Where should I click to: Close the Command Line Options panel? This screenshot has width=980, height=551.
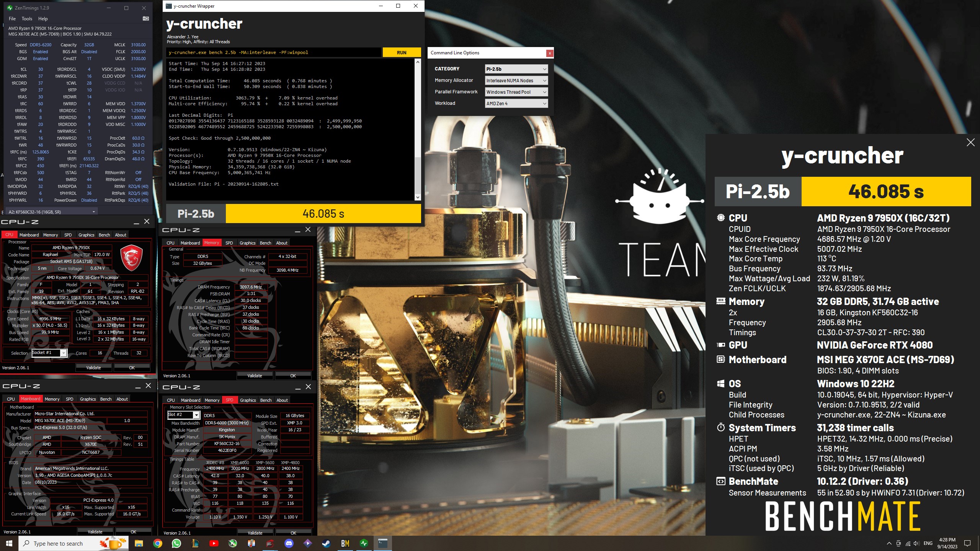pyautogui.click(x=550, y=53)
